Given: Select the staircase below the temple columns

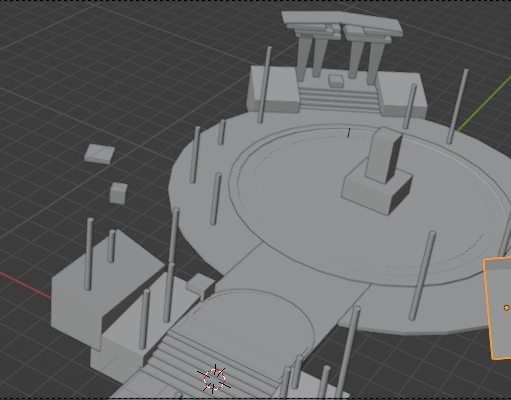Looking at the screenshot, I should point(339,97).
